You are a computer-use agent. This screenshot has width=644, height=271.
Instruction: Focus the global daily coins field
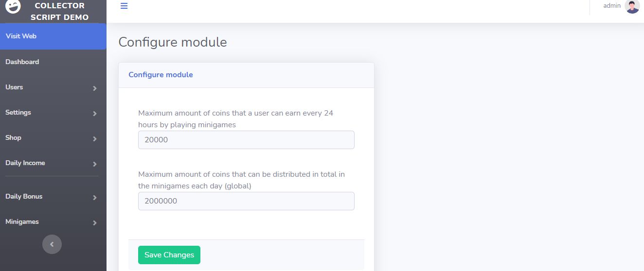coord(246,201)
